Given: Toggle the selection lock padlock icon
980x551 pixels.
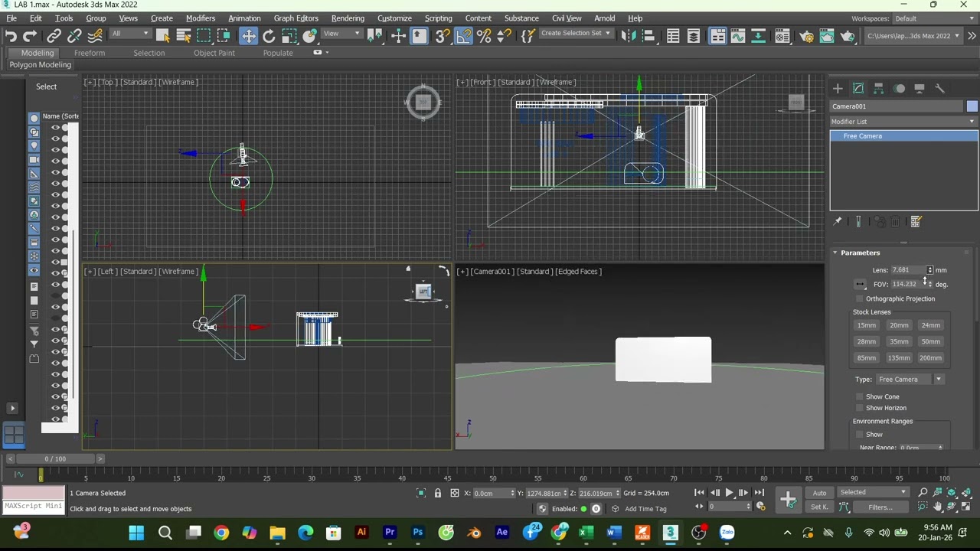Looking at the screenshot, I should click(438, 494).
